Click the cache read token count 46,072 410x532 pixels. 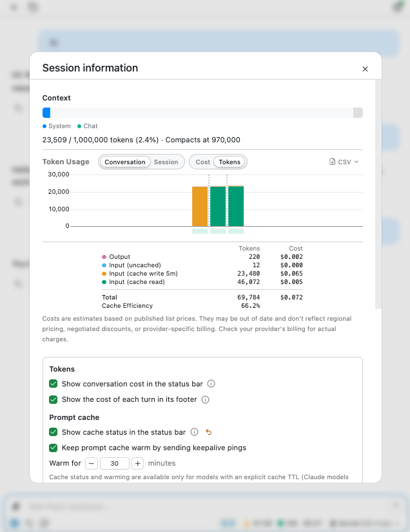pyautogui.click(x=248, y=282)
